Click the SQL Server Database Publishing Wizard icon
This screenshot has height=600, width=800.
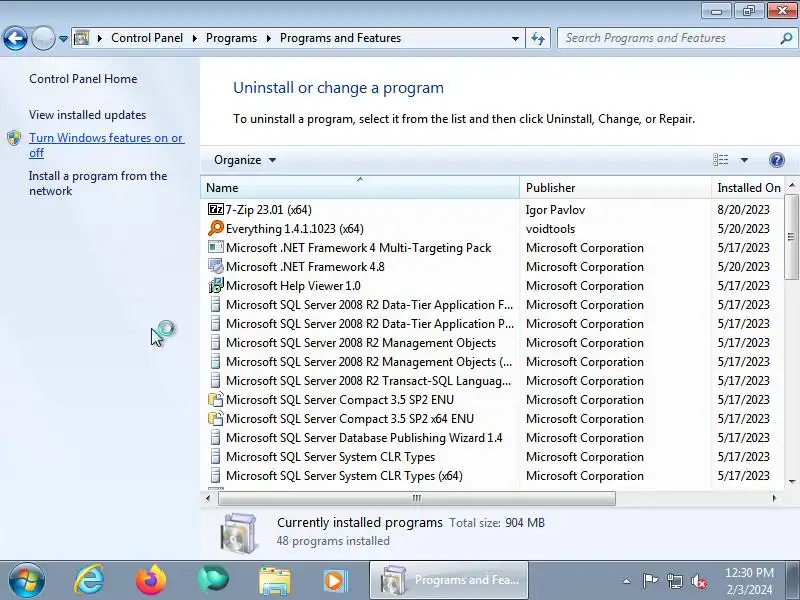coord(216,438)
